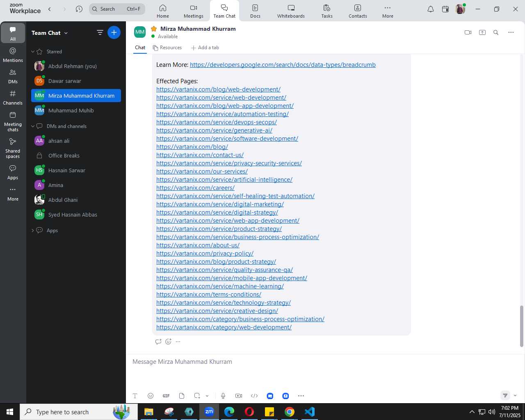The image size is (525, 420).
Task: Attach a file to the message
Action: coord(182,396)
